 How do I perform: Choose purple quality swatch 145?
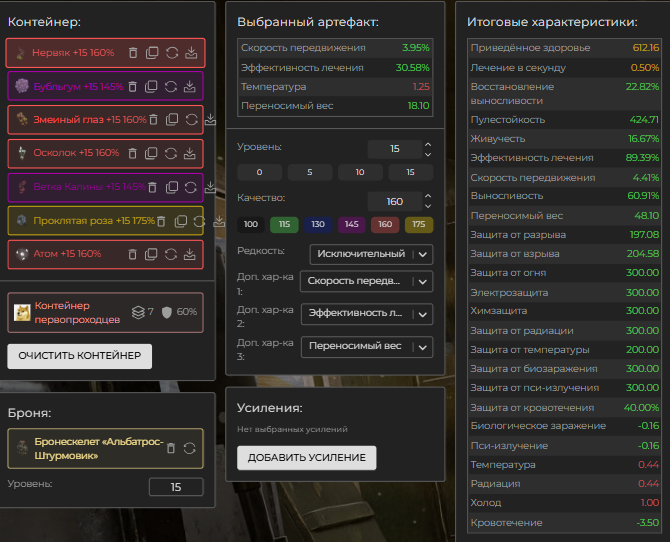[x=352, y=224]
